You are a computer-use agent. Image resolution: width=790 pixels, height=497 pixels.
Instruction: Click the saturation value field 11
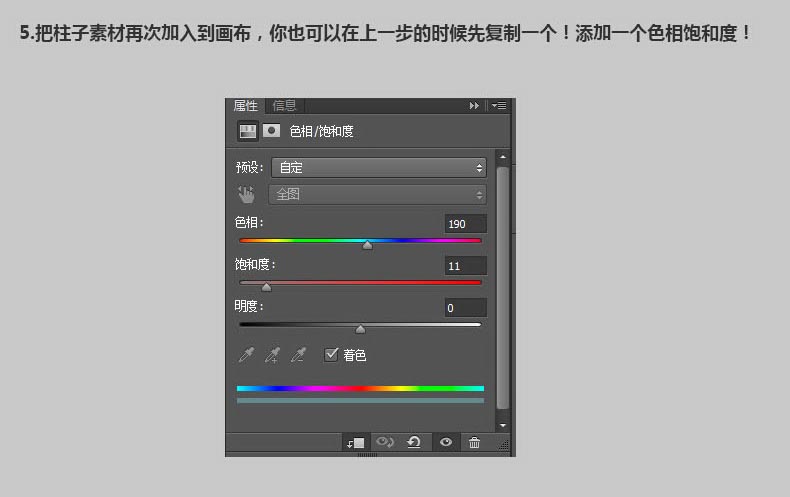pos(466,266)
